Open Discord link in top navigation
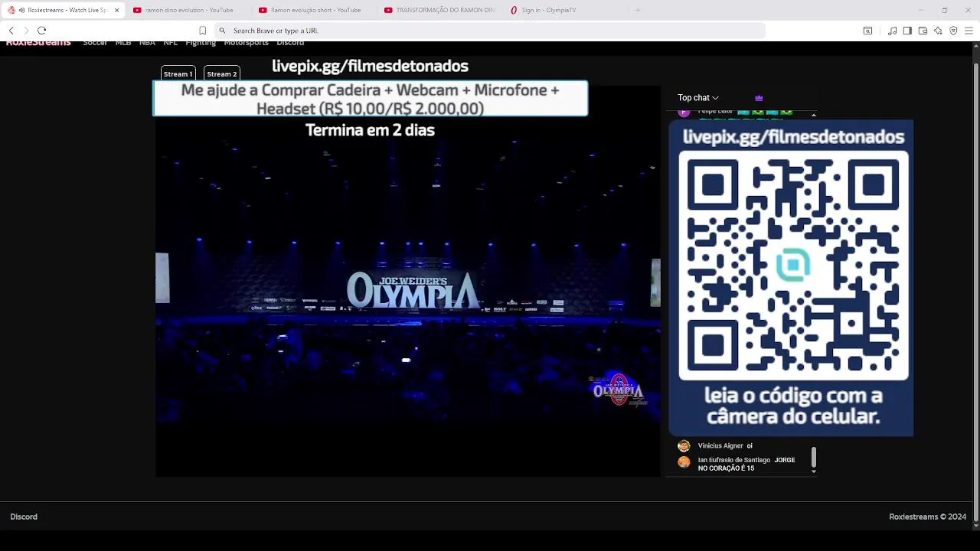The width and height of the screenshot is (980, 551). tap(290, 43)
